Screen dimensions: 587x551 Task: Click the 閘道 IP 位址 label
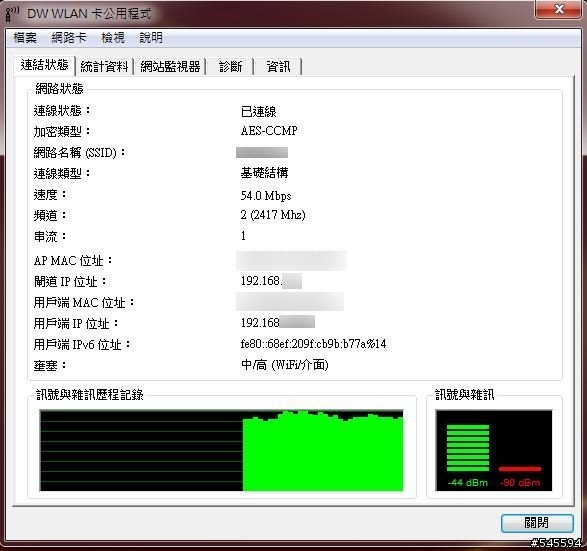70,281
